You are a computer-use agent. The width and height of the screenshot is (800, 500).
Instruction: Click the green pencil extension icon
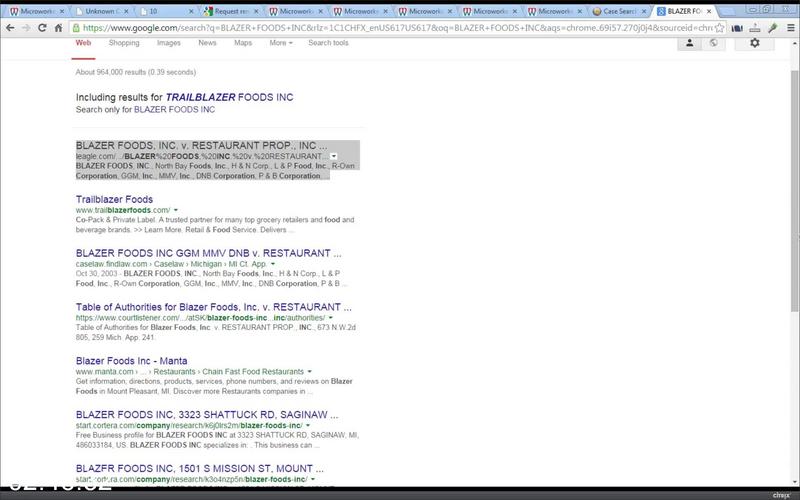click(x=773, y=28)
